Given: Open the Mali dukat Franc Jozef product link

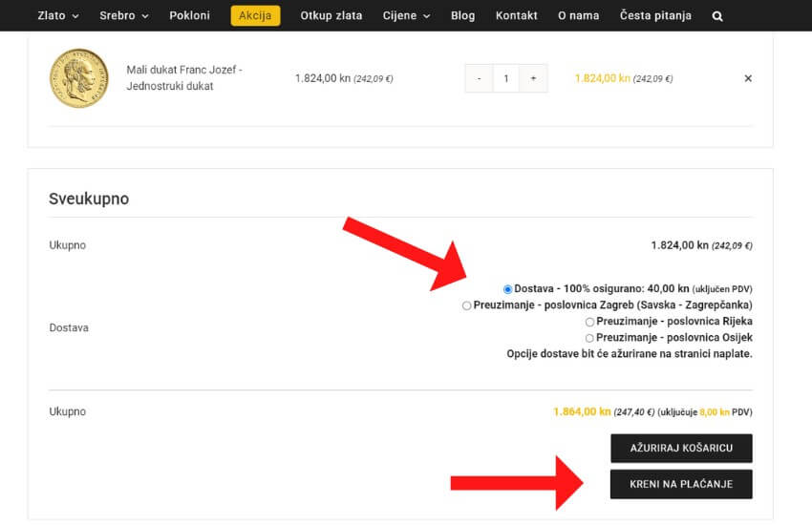Looking at the screenshot, I should [183, 78].
